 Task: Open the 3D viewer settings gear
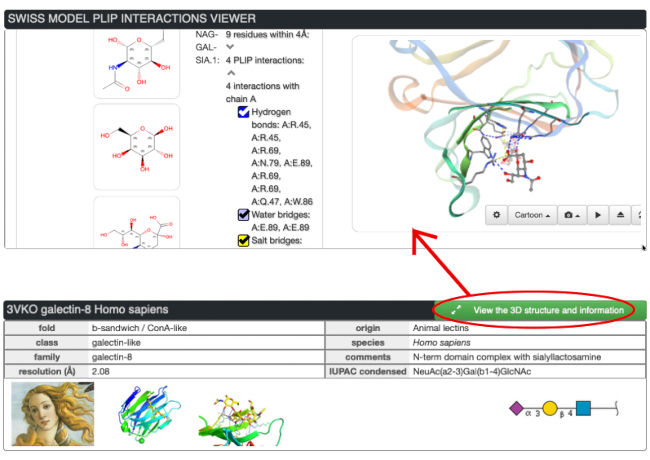pos(496,215)
